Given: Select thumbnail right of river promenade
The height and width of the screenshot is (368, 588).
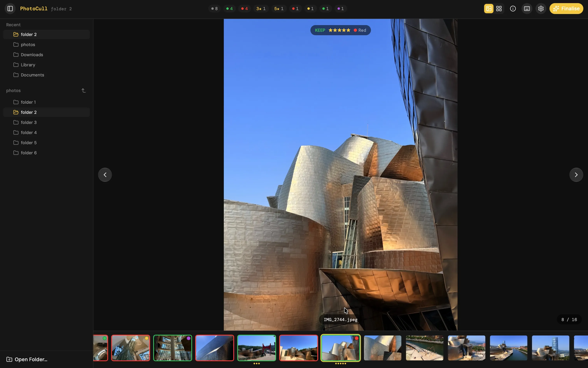Looking at the screenshot, I should coord(467,348).
